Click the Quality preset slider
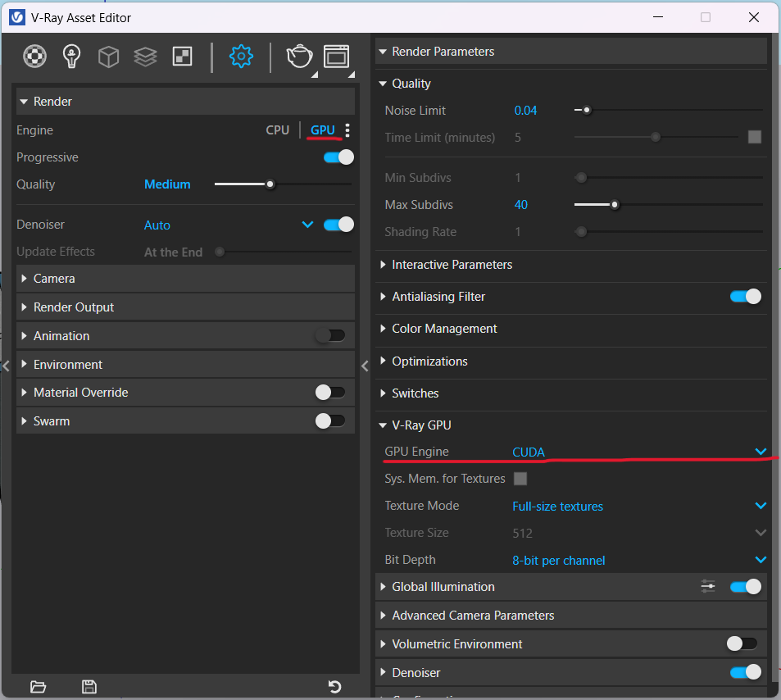 tap(283, 184)
